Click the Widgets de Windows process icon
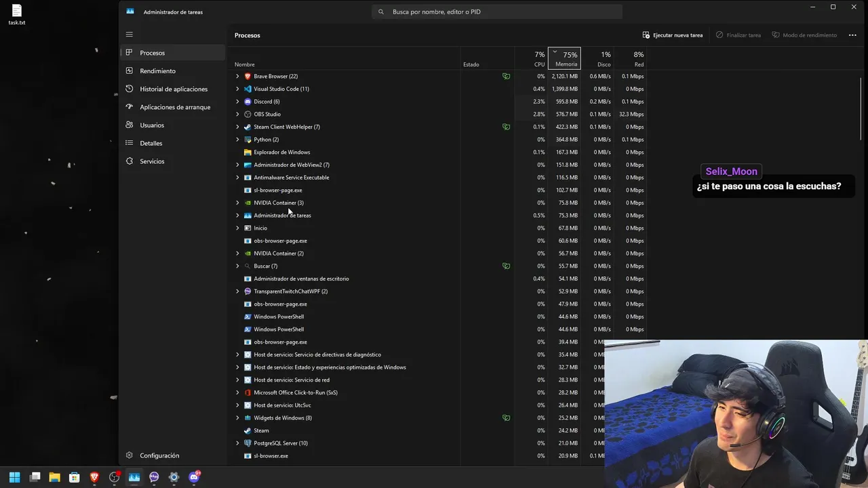 click(x=248, y=418)
